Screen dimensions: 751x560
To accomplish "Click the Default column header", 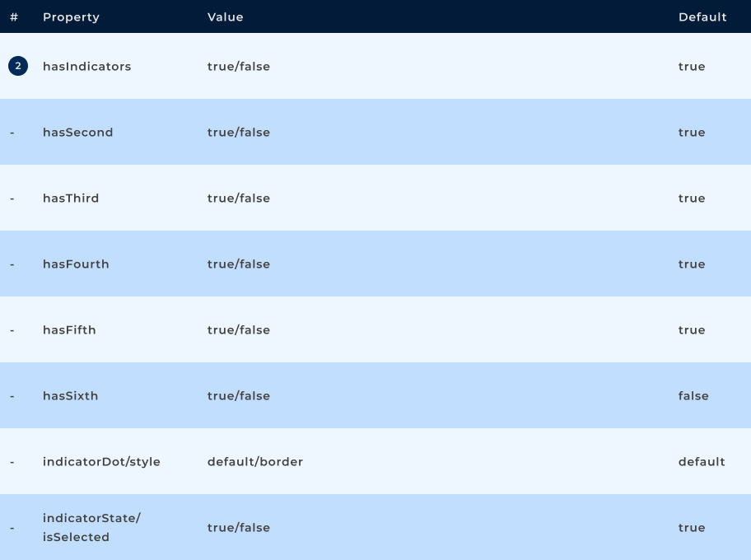I will (x=702, y=17).
